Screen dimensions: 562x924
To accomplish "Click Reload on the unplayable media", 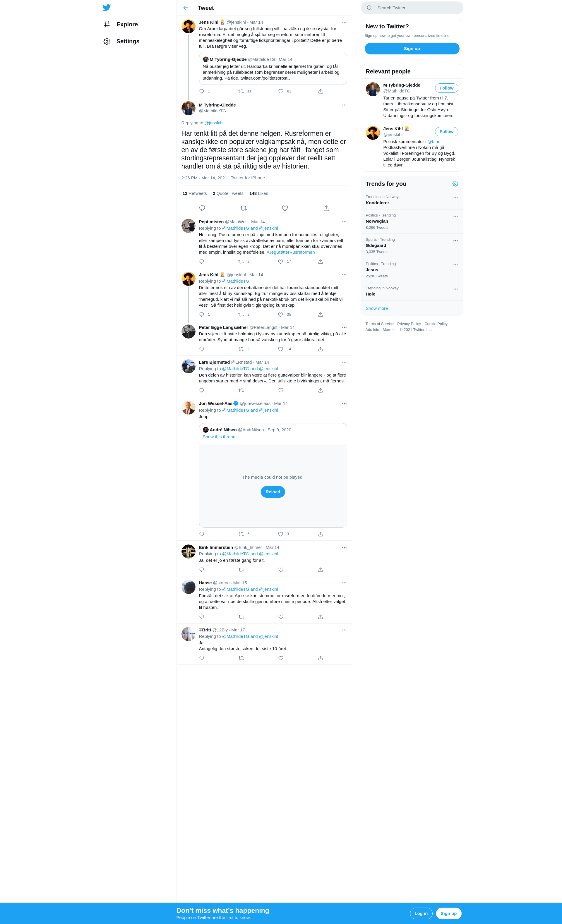I will pos(273,492).
